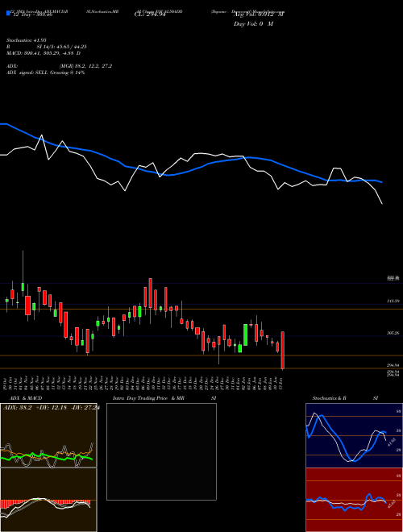The image size is (403, 532).
Task: Click the dark red RSI chart panel
Action: [x=354, y=500]
